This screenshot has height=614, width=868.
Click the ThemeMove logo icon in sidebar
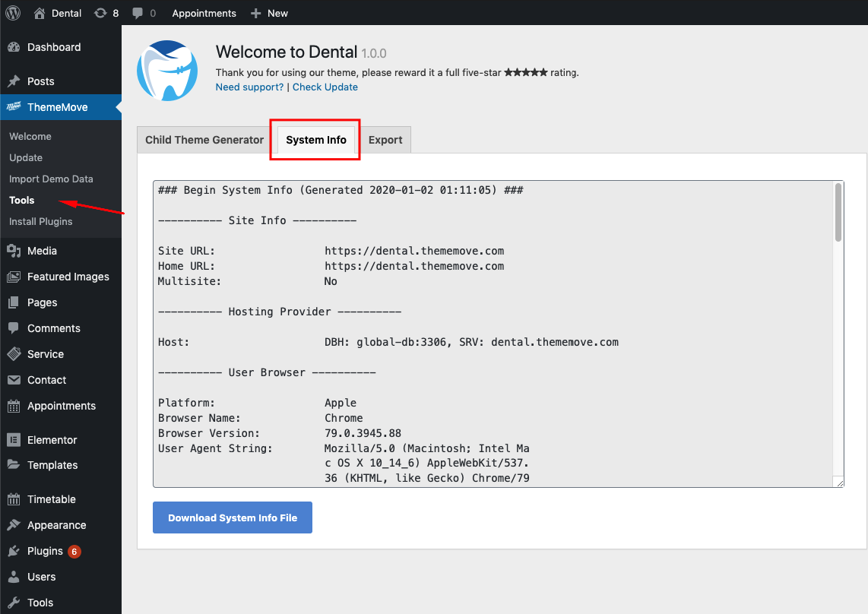pyautogui.click(x=14, y=107)
